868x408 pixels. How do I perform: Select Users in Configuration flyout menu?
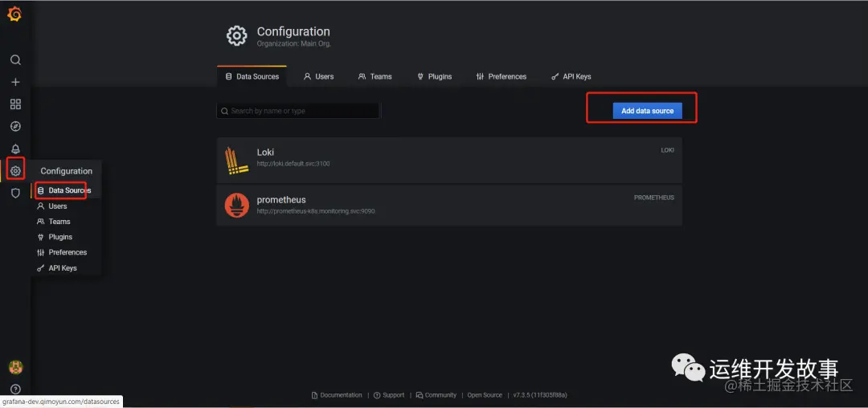click(x=52, y=206)
